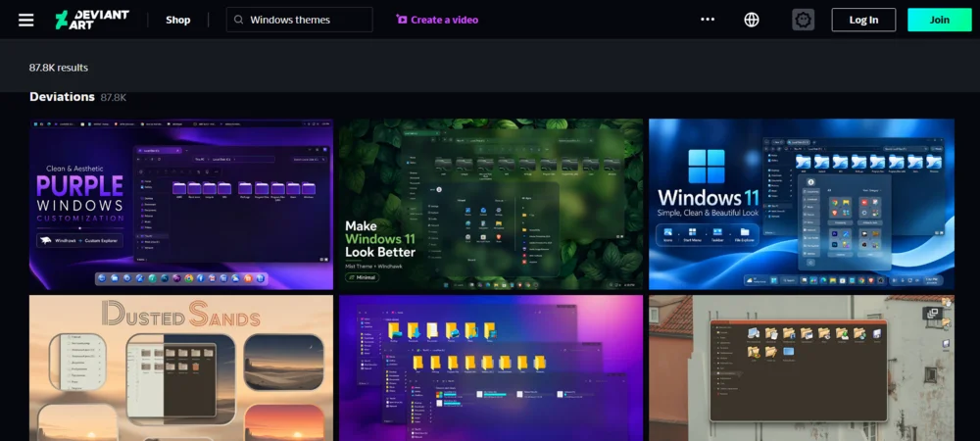The image size is (980, 441).
Task: Open the Windows 11 Simple Clean deviation
Action: coord(802,204)
